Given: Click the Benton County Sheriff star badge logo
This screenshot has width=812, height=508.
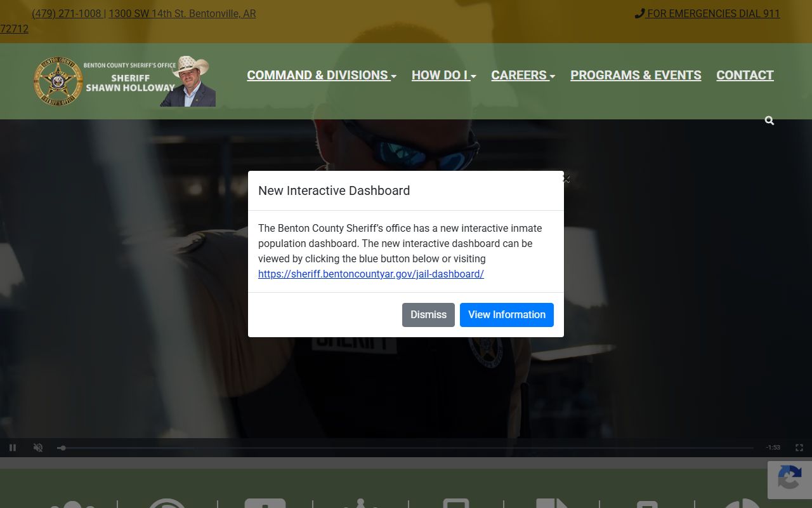Looking at the screenshot, I should pyautogui.click(x=58, y=81).
